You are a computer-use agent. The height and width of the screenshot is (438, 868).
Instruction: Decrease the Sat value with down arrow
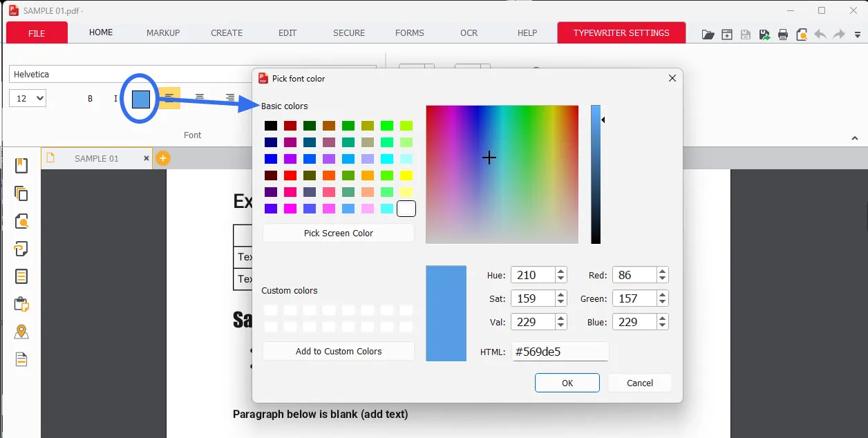[x=561, y=303]
